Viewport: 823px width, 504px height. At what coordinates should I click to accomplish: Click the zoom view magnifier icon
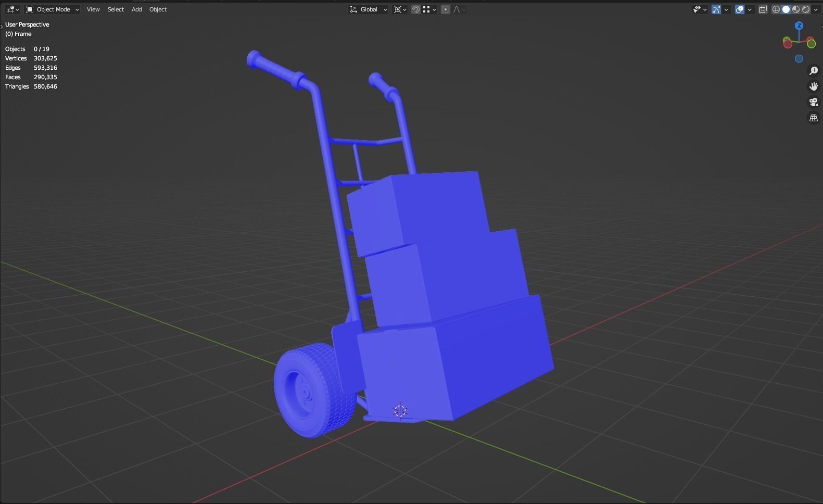coord(814,71)
